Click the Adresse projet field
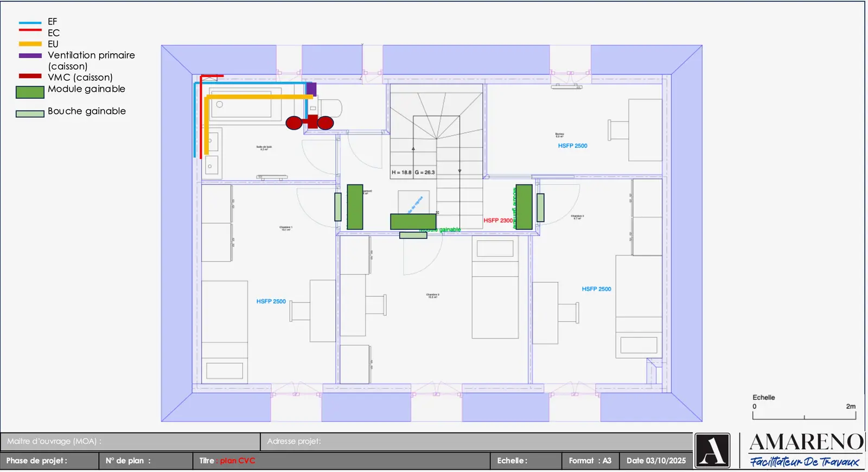Screen dimensions: 868x472 pos(476,442)
